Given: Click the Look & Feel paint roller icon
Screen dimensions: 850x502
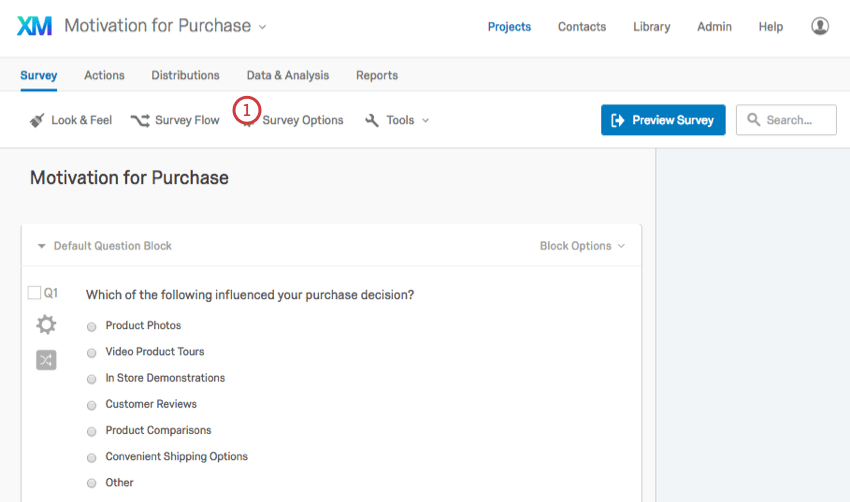Looking at the screenshot, I should click(x=37, y=120).
